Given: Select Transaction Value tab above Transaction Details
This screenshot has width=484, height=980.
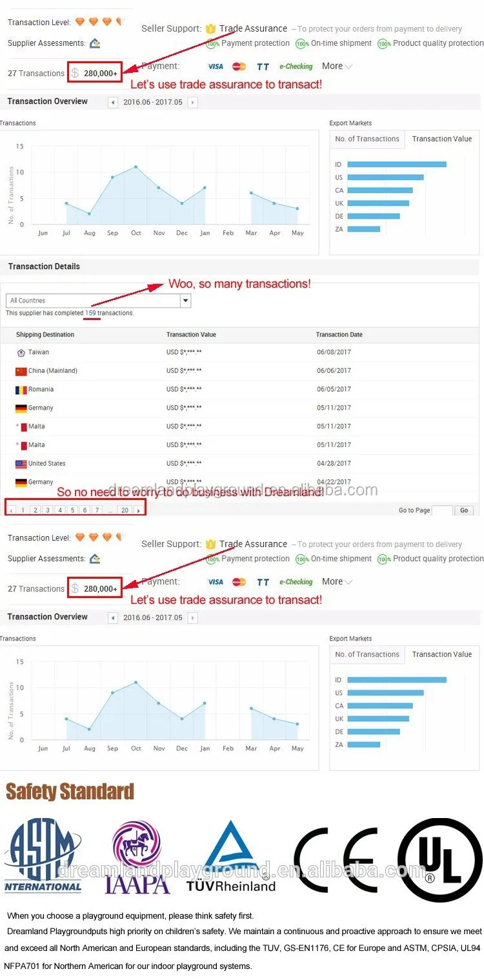Looking at the screenshot, I should pos(442,139).
